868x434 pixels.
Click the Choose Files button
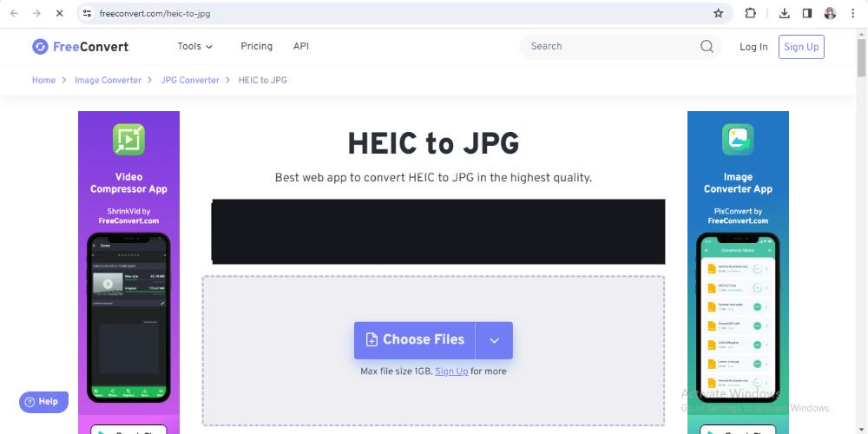[415, 340]
